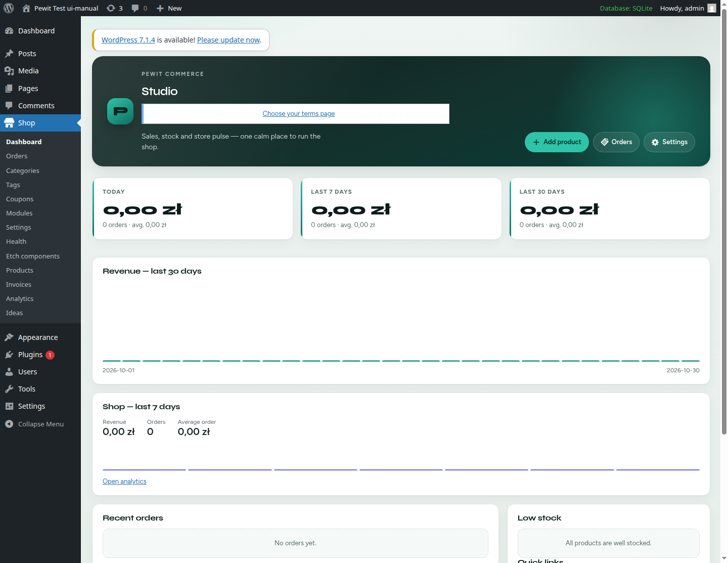The width and height of the screenshot is (728, 563).
Task: Open the Orders submenu item
Action: coord(17,156)
